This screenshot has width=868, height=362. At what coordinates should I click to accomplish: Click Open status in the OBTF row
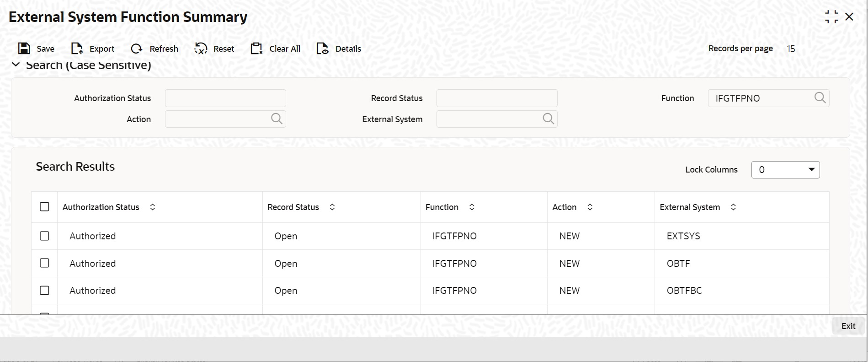(x=286, y=264)
